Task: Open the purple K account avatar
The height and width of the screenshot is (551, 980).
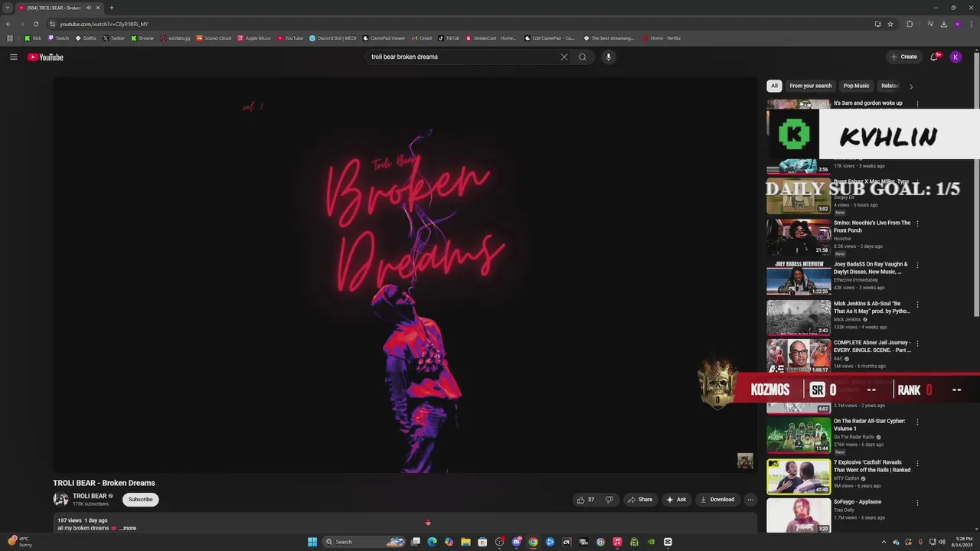Action: click(x=955, y=57)
